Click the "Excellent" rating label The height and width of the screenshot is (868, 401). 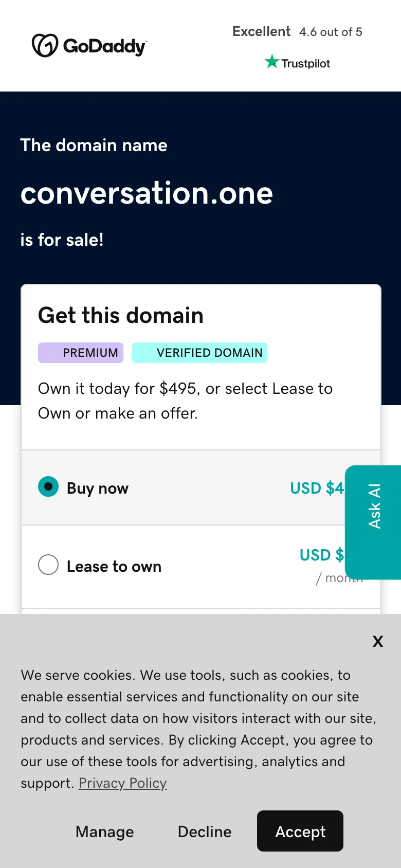pyautogui.click(x=261, y=31)
